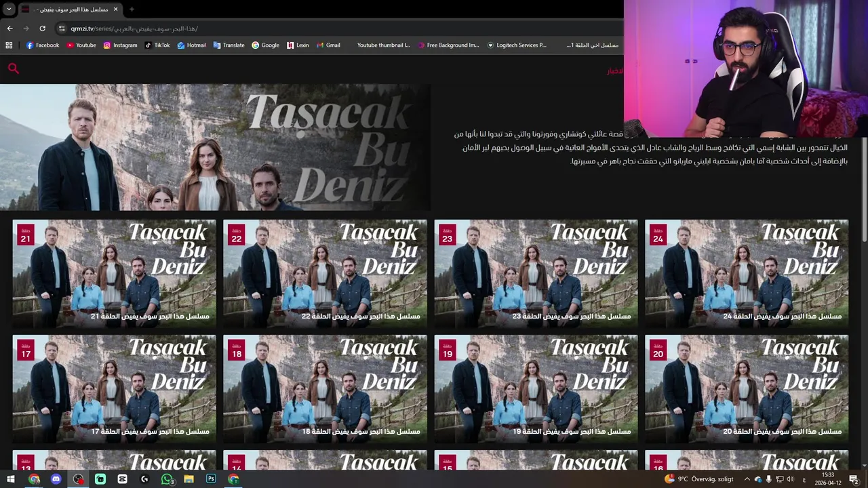
Task: Open episode 18 thumbnail
Action: coord(325,388)
